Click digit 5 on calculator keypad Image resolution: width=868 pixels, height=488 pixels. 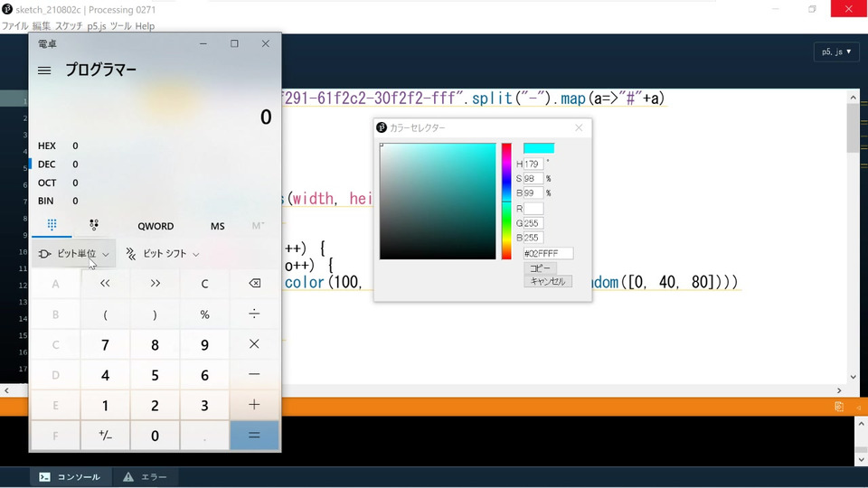pyautogui.click(x=155, y=374)
